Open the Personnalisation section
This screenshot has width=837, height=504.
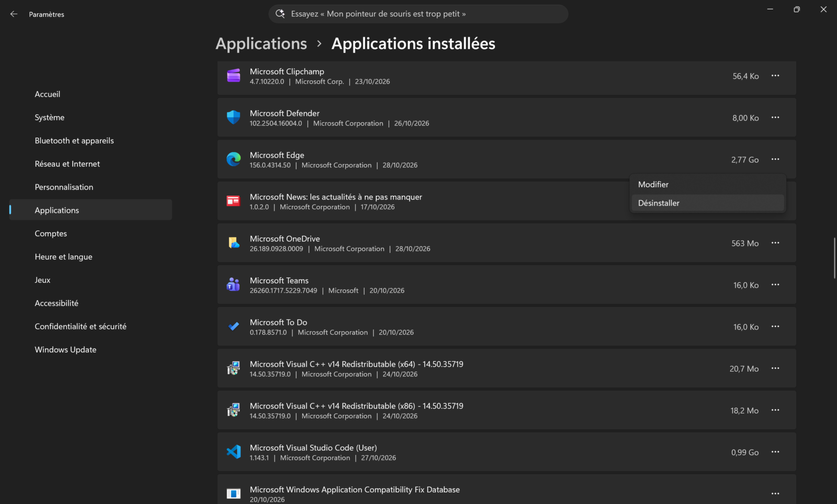point(91,187)
